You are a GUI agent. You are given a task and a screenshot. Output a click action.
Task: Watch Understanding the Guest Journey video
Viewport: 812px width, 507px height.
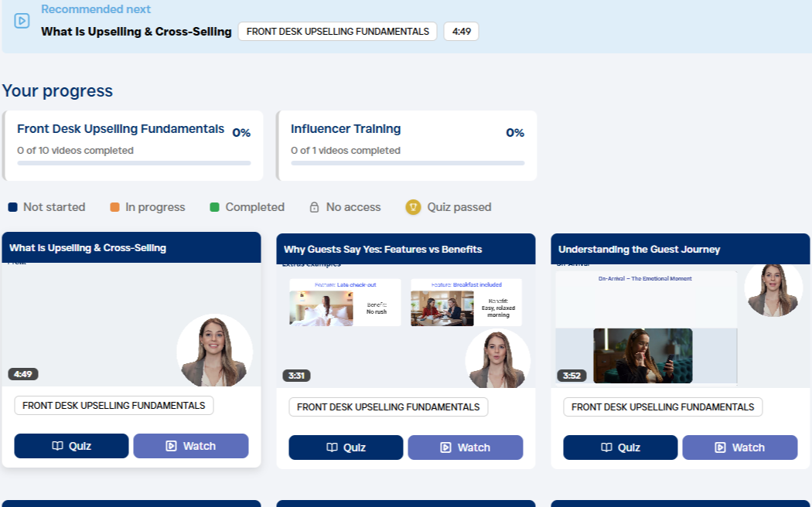coord(740,447)
